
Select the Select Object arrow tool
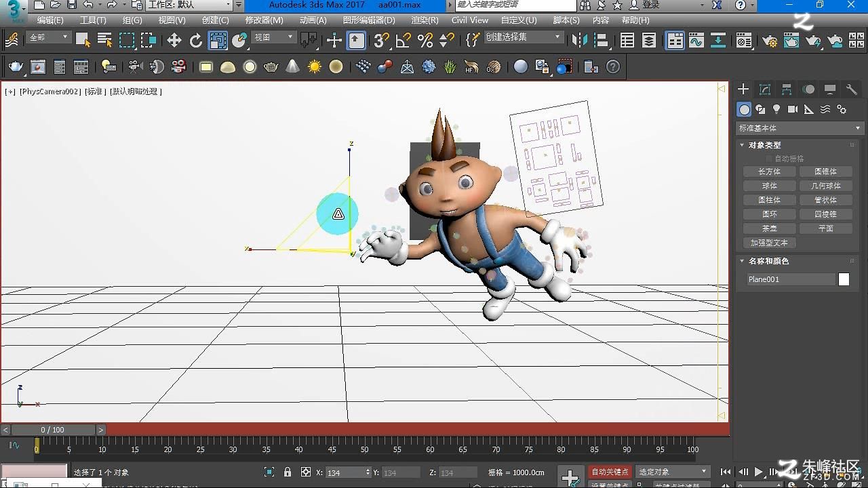pyautogui.click(x=83, y=40)
